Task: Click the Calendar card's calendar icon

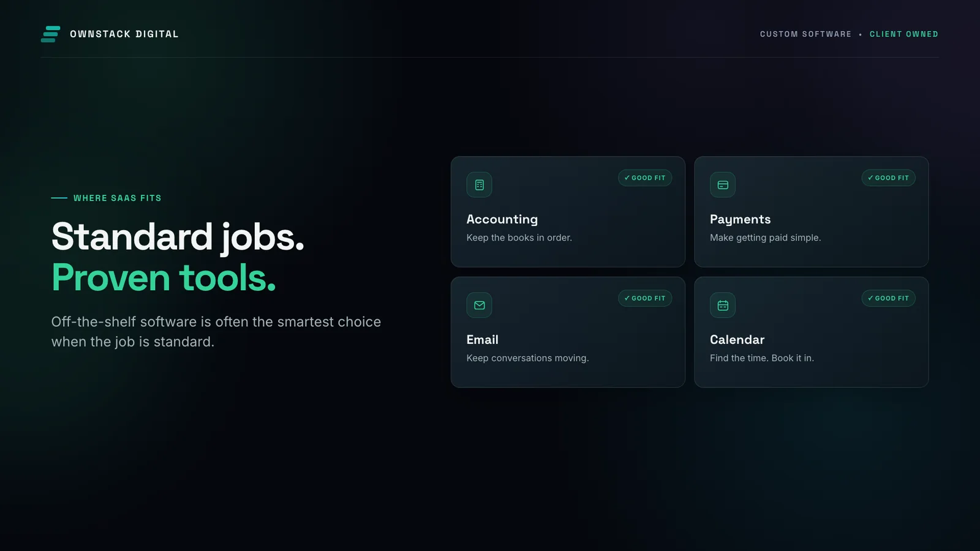Action: click(x=723, y=305)
